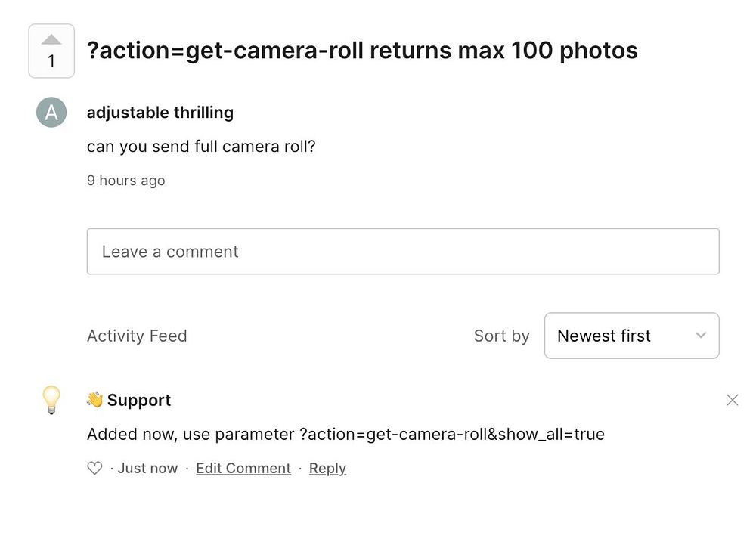Click the 'Just now' comment timestamp
Screen dimensions: 756x545
point(148,469)
